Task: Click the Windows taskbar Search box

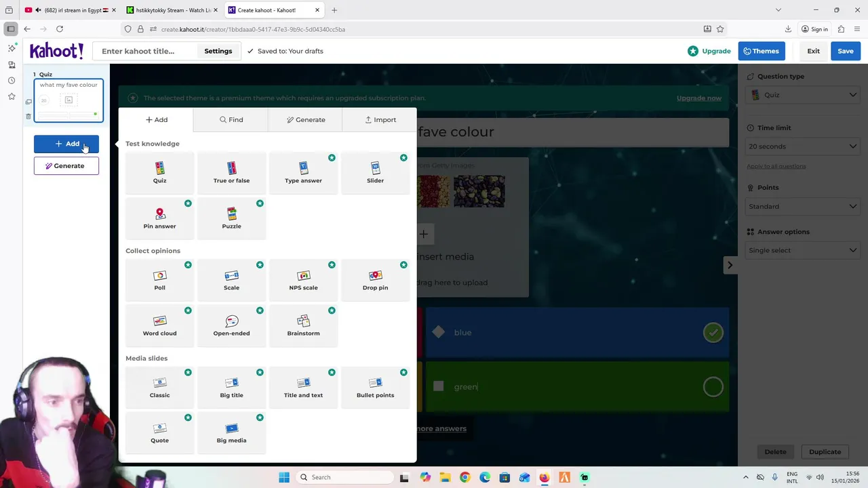Action: point(345,477)
